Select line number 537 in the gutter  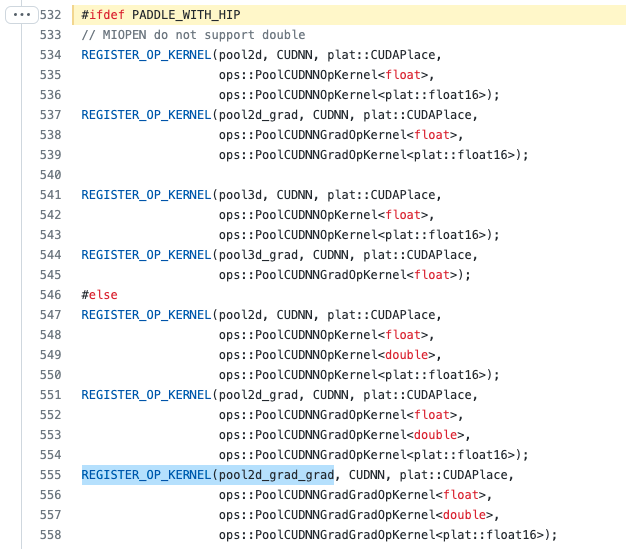(x=50, y=115)
